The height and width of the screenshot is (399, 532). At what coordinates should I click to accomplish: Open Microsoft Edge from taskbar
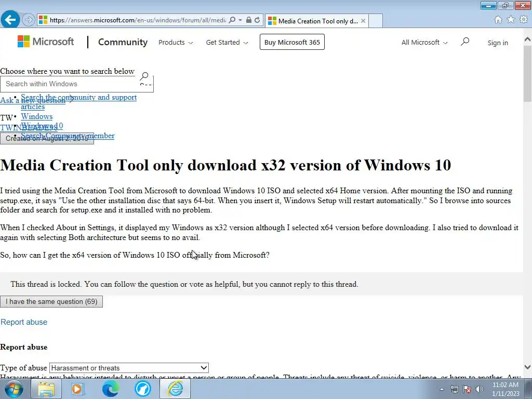(x=110, y=389)
